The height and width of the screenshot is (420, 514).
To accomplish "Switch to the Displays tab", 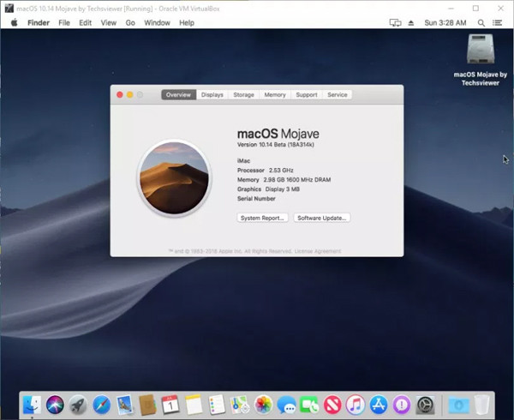I will tap(212, 95).
